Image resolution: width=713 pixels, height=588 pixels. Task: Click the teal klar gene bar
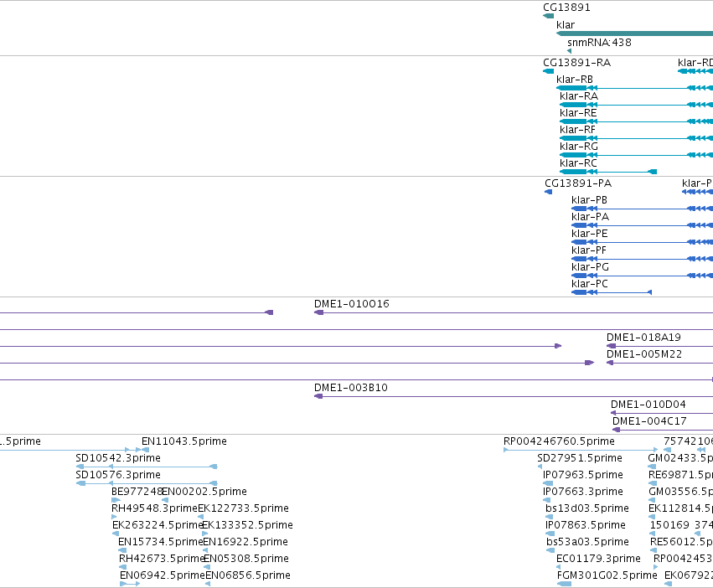(635, 34)
